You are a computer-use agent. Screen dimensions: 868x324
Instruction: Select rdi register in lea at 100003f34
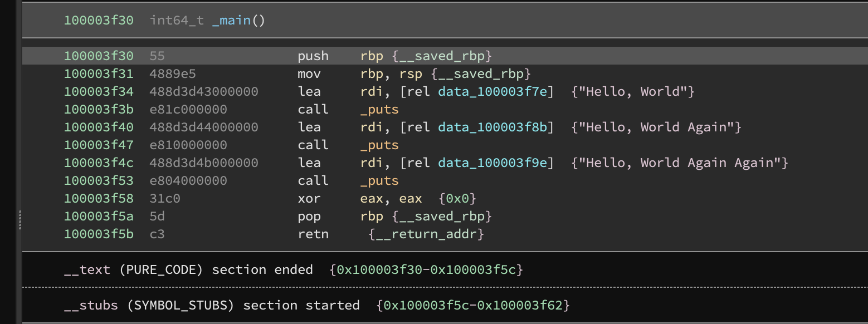(x=372, y=91)
